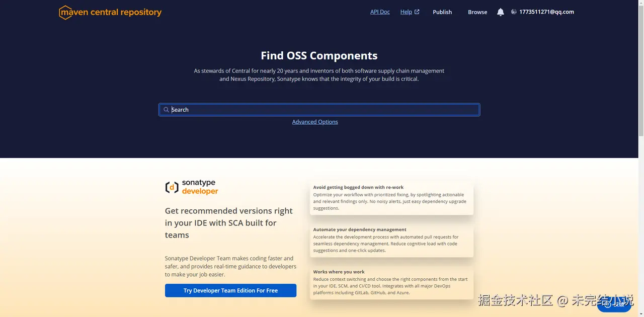This screenshot has width=644, height=317.
Task: Focus the Search input field
Action: coord(319,110)
